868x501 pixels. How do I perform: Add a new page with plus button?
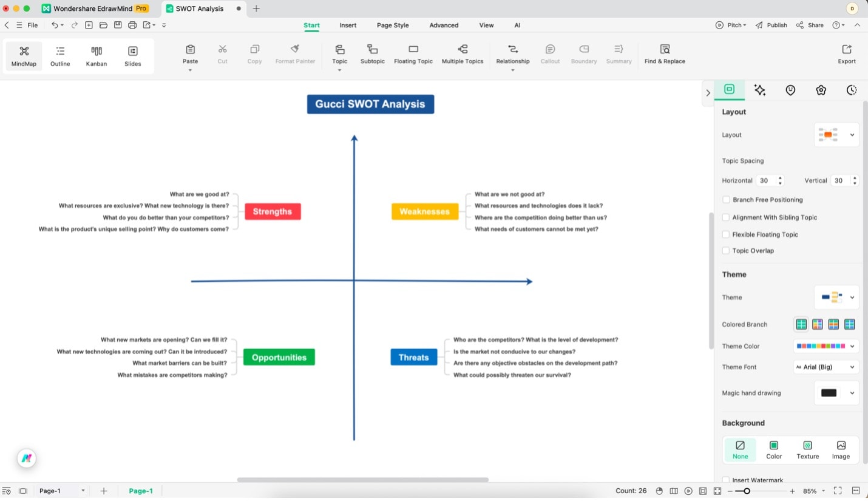(x=104, y=491)
